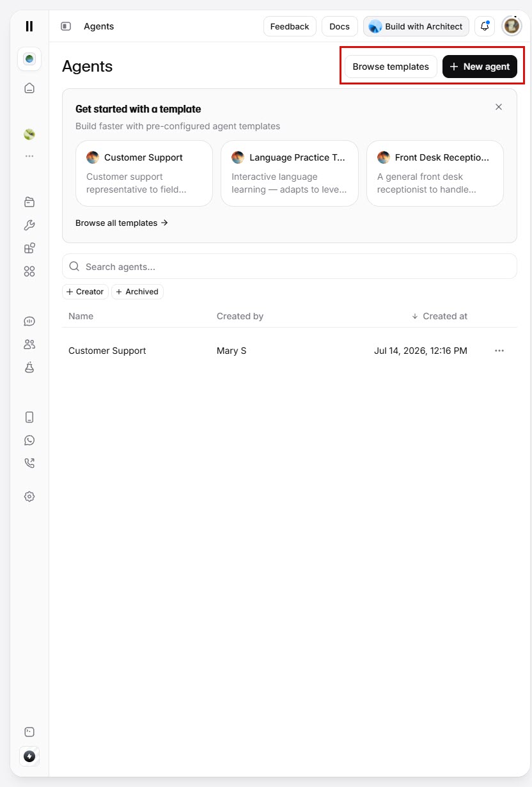Open the blue-green globe workspace switcher
The image size is (532, 787).
(29, 59)
